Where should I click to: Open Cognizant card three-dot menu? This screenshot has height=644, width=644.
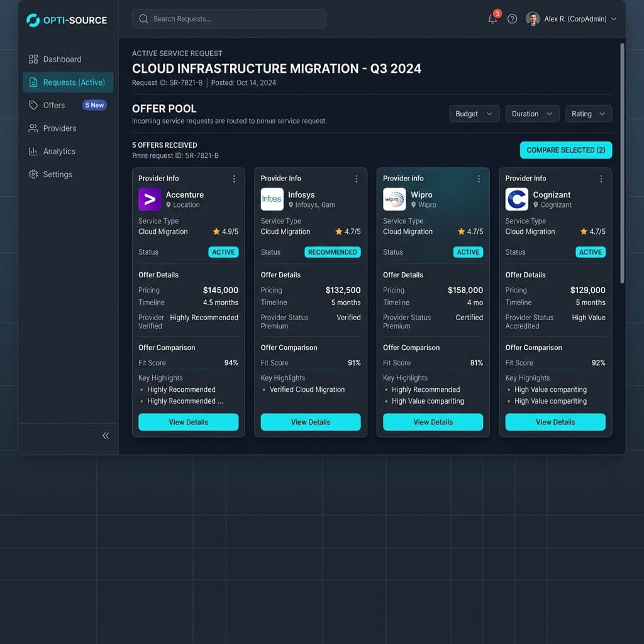[x=601, y=179]
